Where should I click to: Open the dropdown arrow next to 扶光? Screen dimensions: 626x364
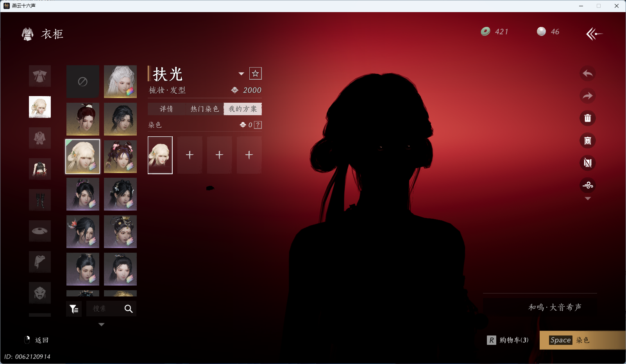click(x=241, y=74)
